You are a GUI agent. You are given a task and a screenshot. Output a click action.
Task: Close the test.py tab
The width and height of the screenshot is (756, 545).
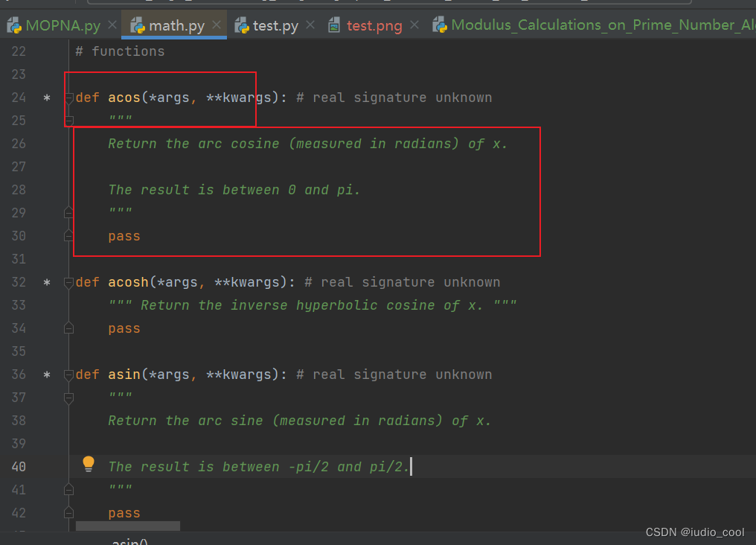point(310,25)
